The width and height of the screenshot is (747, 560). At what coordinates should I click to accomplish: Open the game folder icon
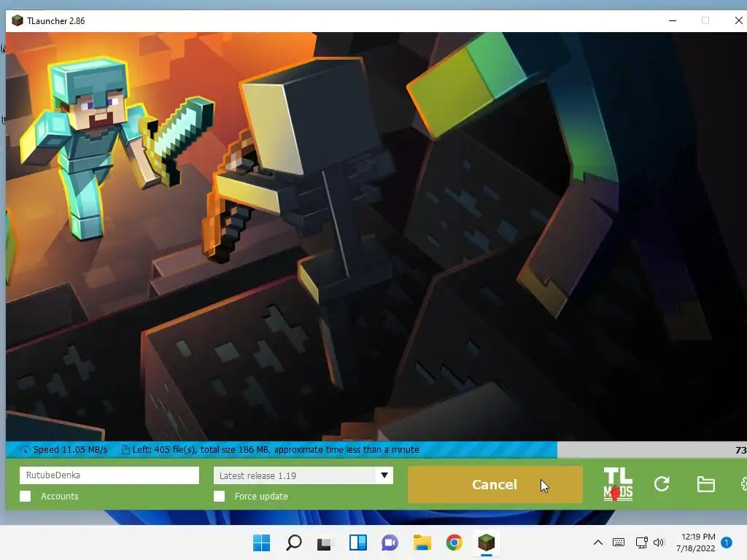705,484
